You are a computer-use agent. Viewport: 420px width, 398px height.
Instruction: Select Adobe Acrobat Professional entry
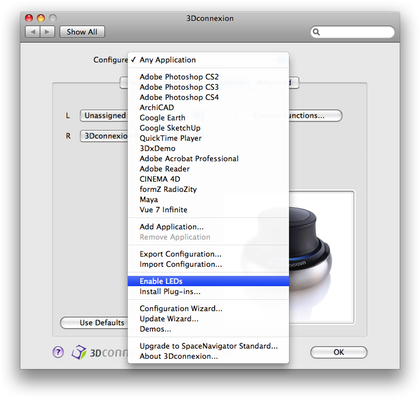click(208, 159)
